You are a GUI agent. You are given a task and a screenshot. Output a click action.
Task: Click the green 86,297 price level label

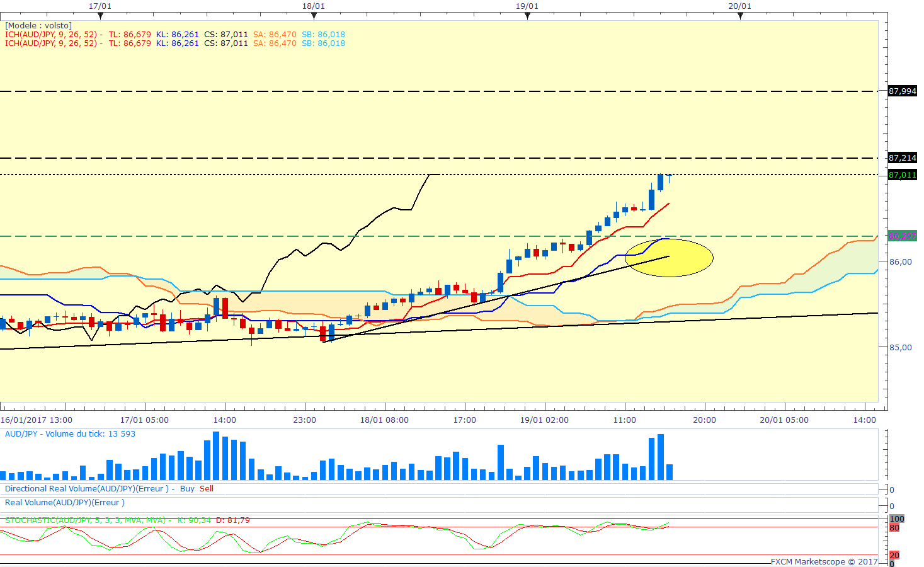point(902,236)
